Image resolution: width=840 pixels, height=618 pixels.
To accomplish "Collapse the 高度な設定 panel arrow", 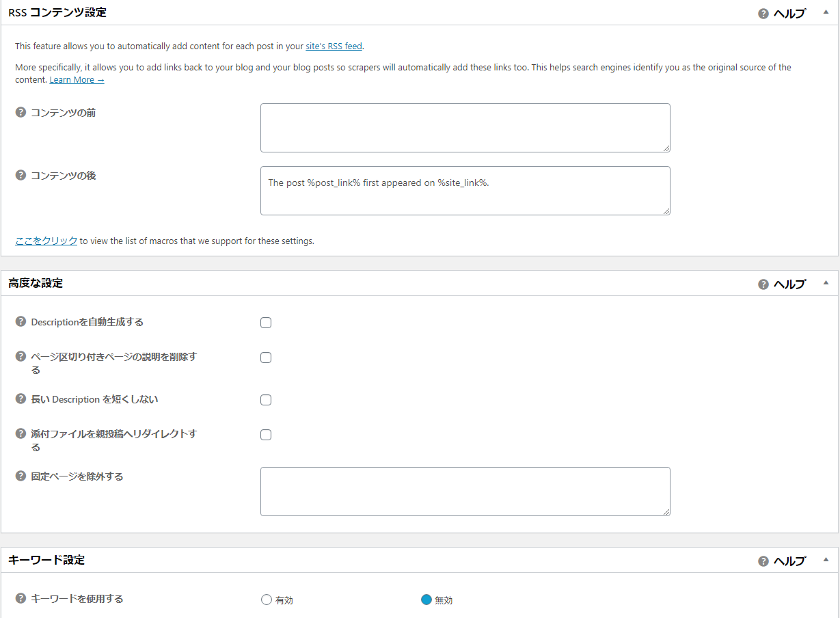I will pos(826,283).
